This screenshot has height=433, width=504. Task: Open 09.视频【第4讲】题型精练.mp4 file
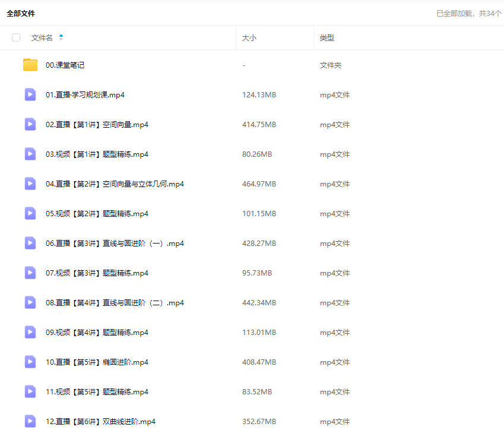coord(97,333)
